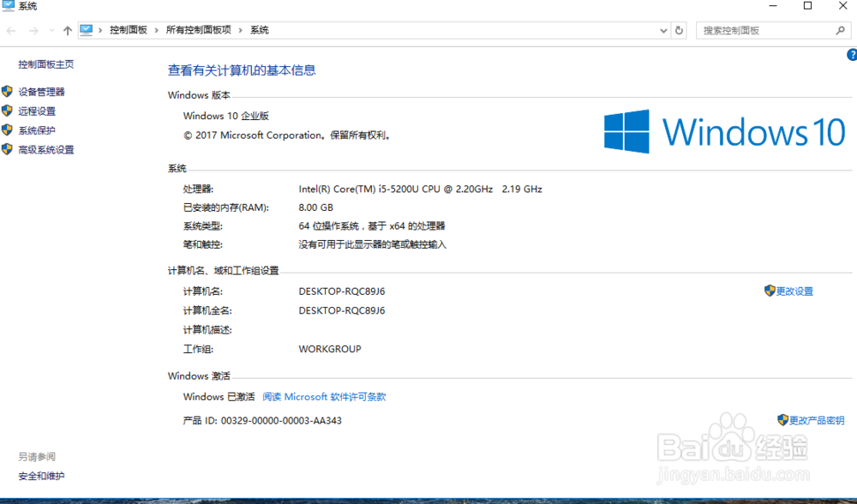Screen dimensions: 857x504
Task: Refresh the page with the refresh icon
Action: (679, 31)
